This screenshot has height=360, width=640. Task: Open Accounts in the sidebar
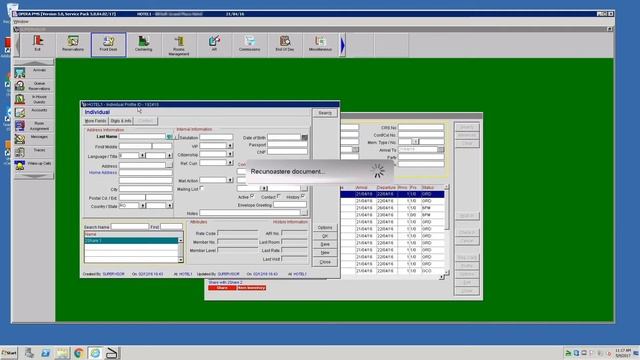click(x=34, y=112)
